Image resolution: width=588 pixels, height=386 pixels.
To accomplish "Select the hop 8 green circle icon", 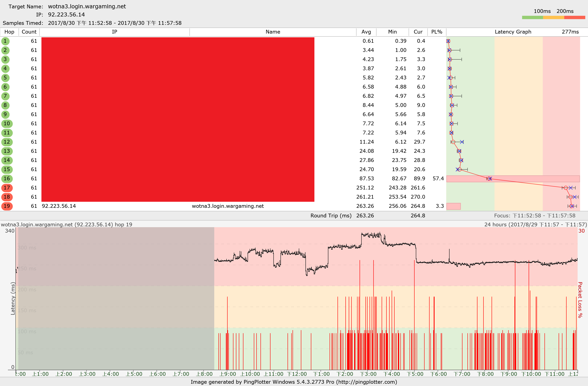I will [5, 105].
